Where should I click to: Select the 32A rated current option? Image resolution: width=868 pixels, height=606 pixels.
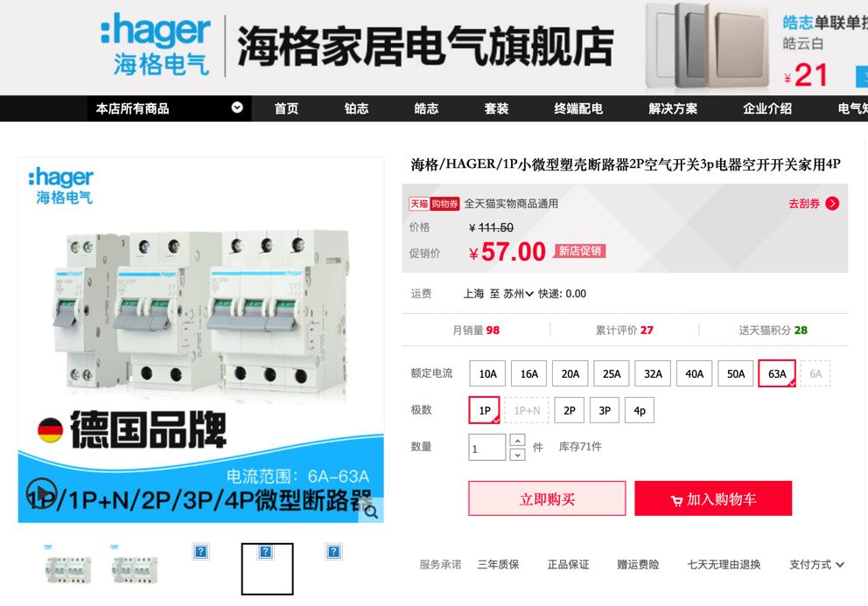pos(653,373)
